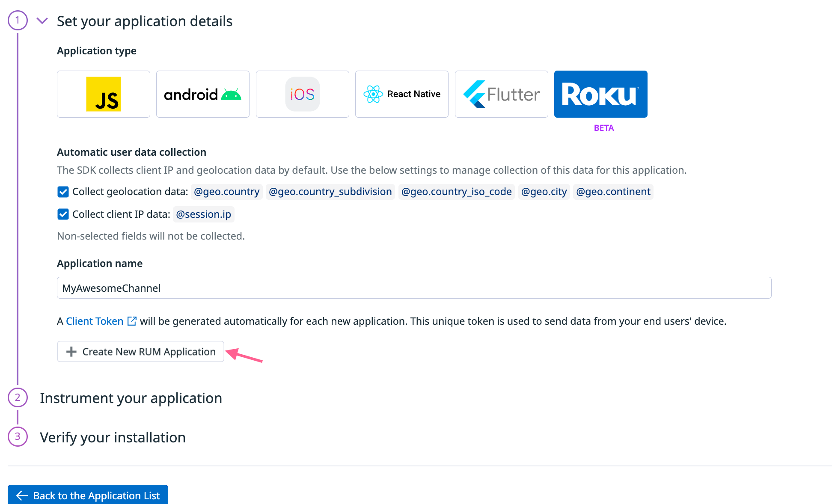Go Back to the Application List
The width and height of the screenshot is (832, 504).
pyautogui.click(x=88, y=495)
